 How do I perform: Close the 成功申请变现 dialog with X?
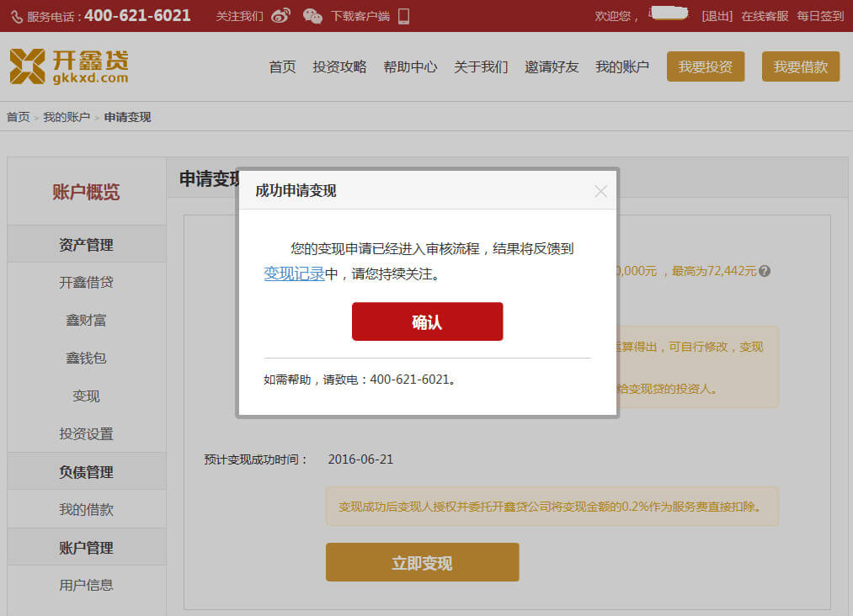click(x=600, y=191)
